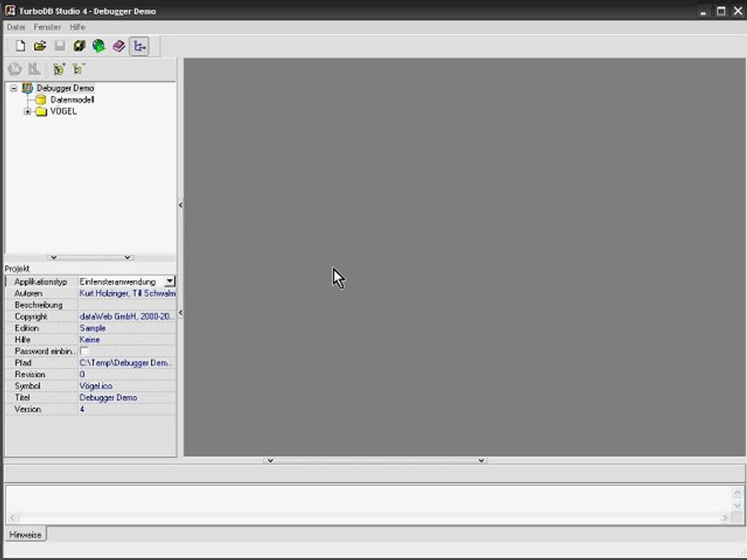This screenshot has height=560, width=747.
Task: Open the Applikationstyp dropdown arrow
Action: 170,282
